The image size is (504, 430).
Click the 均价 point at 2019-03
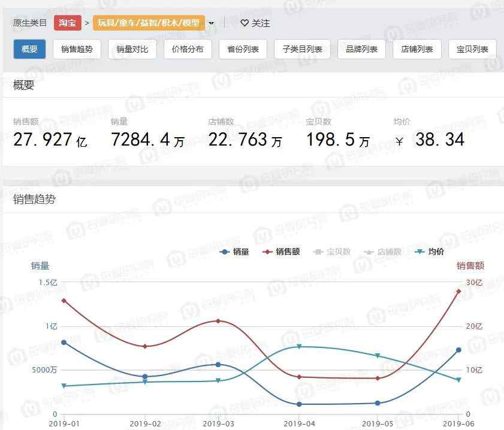click(218, 380)
